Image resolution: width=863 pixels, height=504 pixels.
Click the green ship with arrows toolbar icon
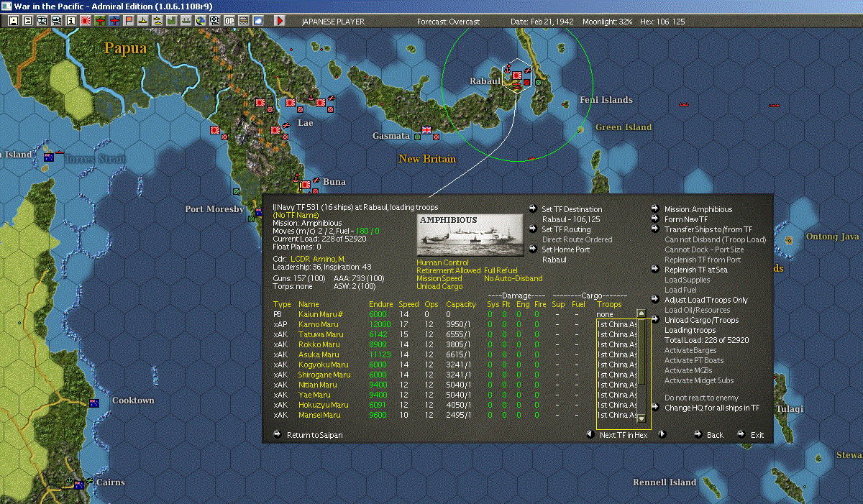186,21
